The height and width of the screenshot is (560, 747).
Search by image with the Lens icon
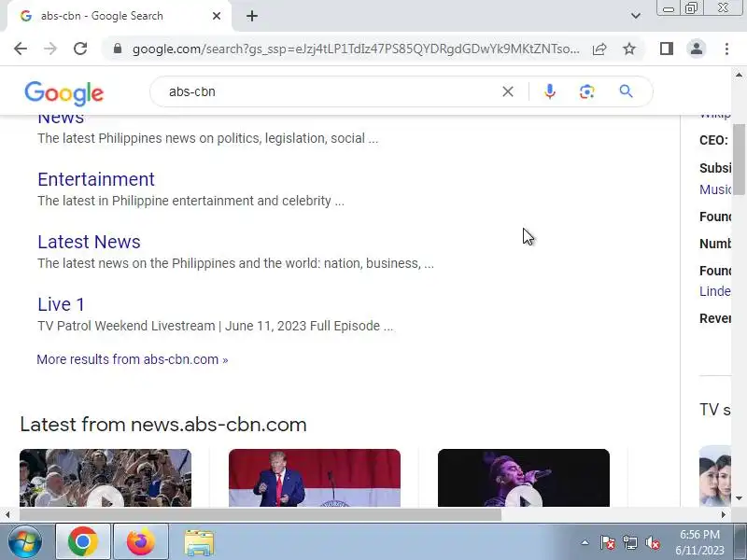click(x=587, y=91)
